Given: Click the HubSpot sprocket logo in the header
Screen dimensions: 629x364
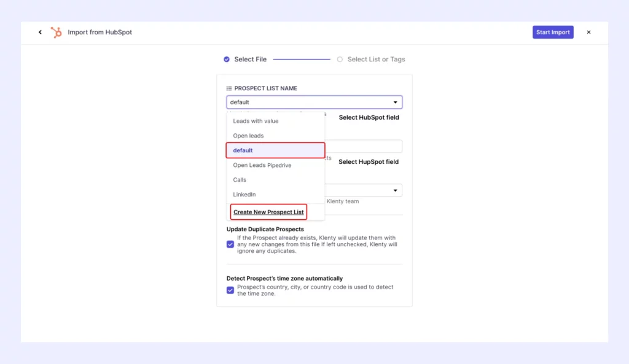Looking at the screenshot, I should 56,32.
